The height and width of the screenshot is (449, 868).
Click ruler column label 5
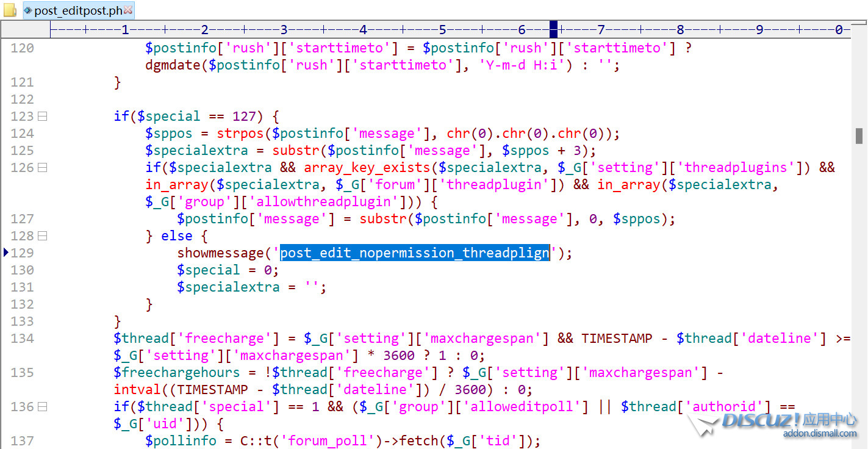click(x=442, y=29)
